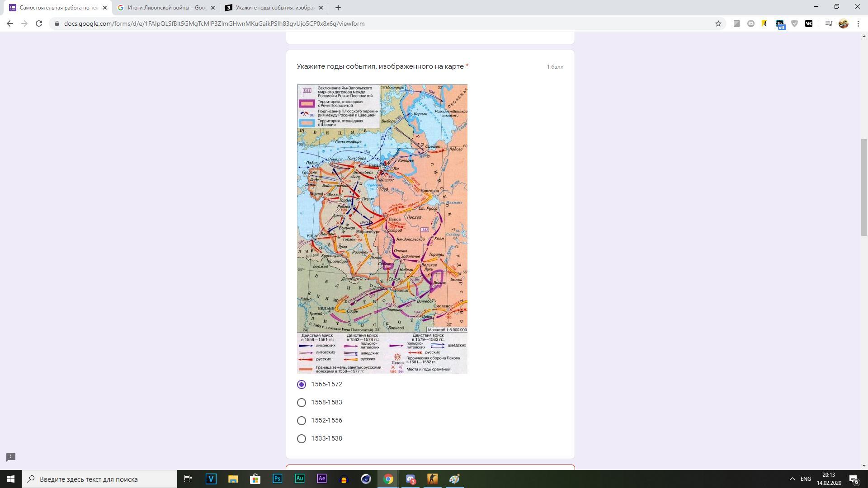Open Chrome three-dot menu
Viewport: 868px width, 488px height.
(x=858, y=23)
